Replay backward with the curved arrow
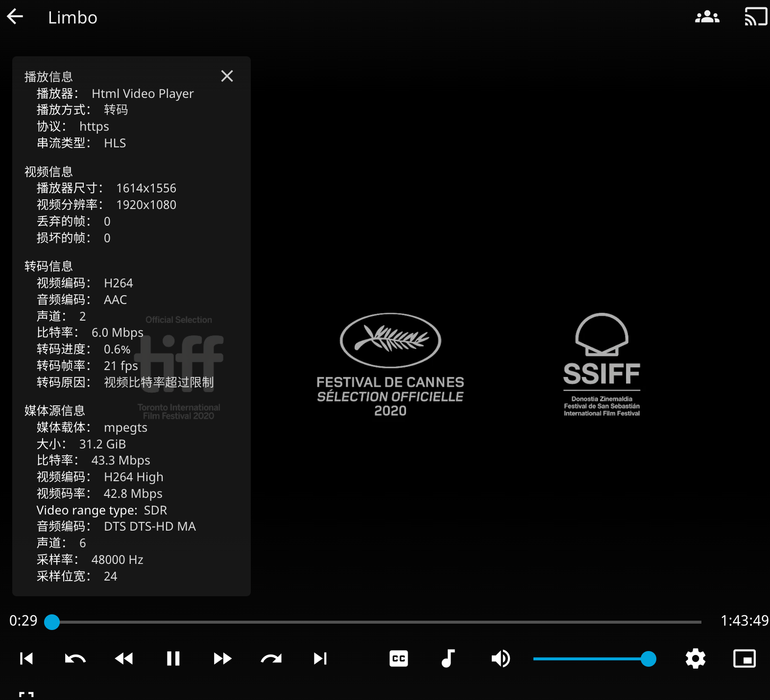This screenshot has width=770, height=700. (75, 658)
